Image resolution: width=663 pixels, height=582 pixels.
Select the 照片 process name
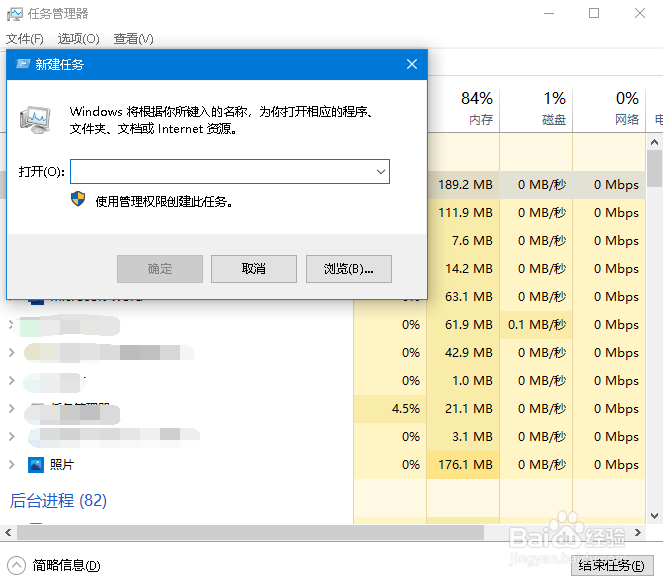62,465
